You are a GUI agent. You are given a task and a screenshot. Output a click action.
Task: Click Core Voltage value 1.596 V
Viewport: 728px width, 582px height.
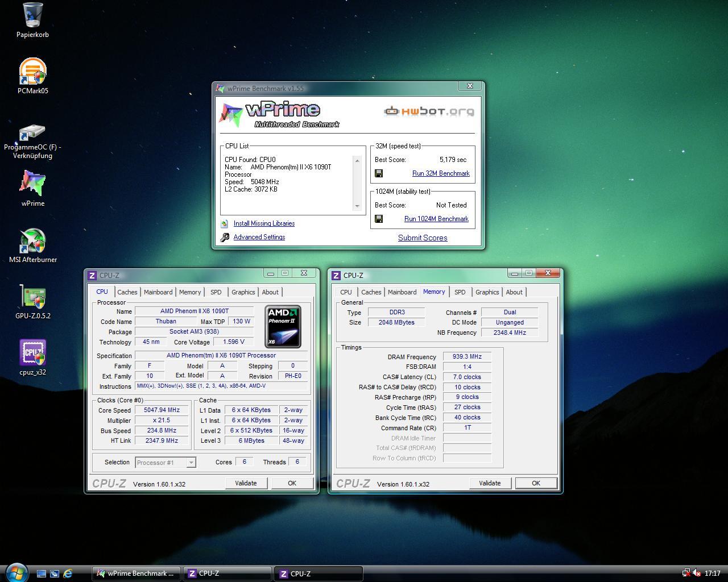[234, 342]
